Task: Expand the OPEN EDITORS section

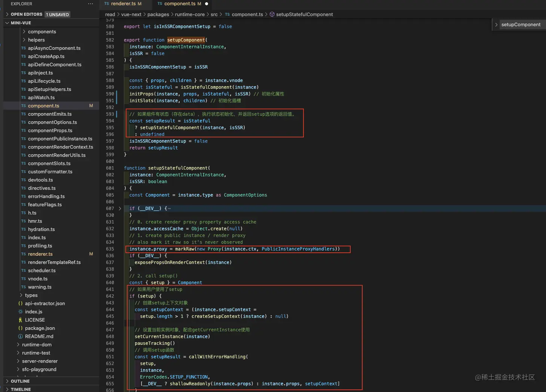Action: tap(7, 14)
